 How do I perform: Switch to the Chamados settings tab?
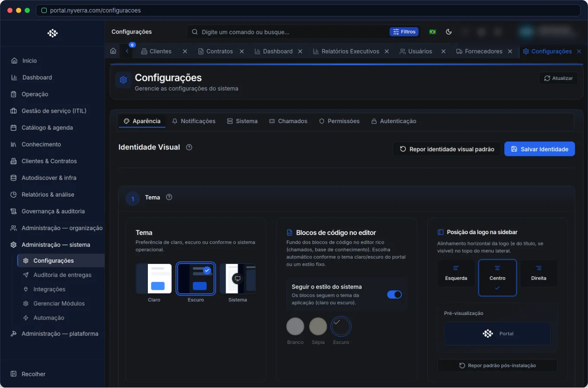pos(288,121)
